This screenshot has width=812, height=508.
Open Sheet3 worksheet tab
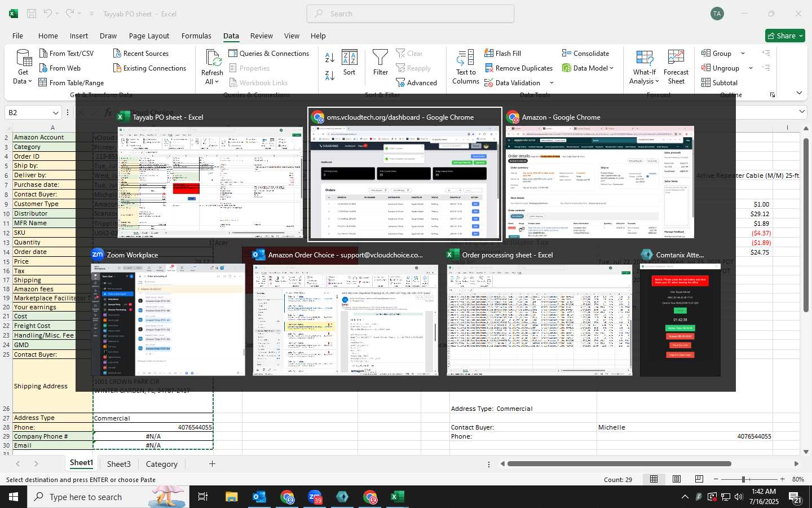[x=119, y=464]
